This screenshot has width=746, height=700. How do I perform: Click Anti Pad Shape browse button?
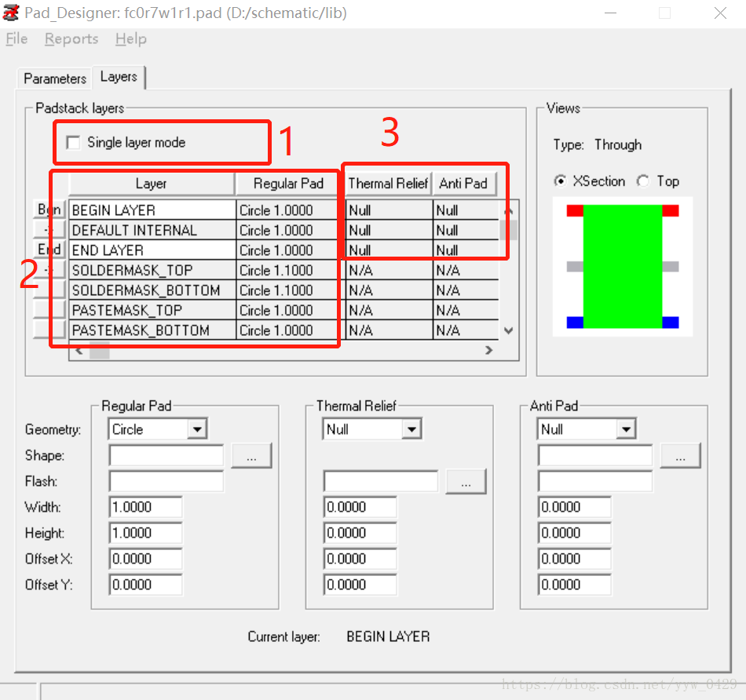pyautogui.click(x=681, y=456)
